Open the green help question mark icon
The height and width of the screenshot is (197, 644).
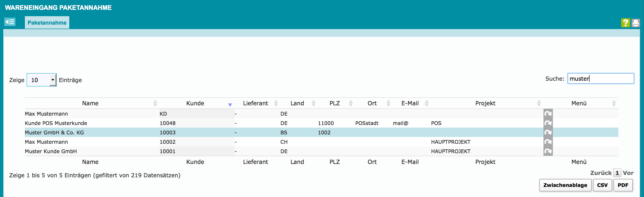pos(625,23)
